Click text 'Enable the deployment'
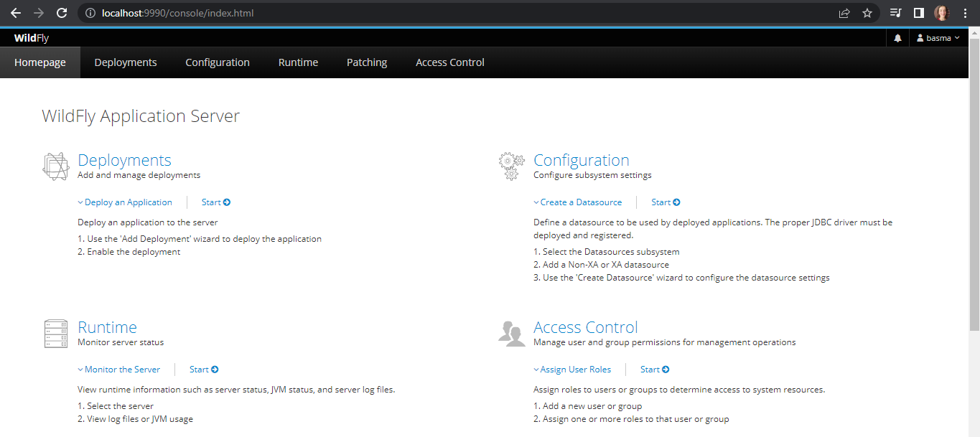The image size is (980, 437). click(134, 252)
